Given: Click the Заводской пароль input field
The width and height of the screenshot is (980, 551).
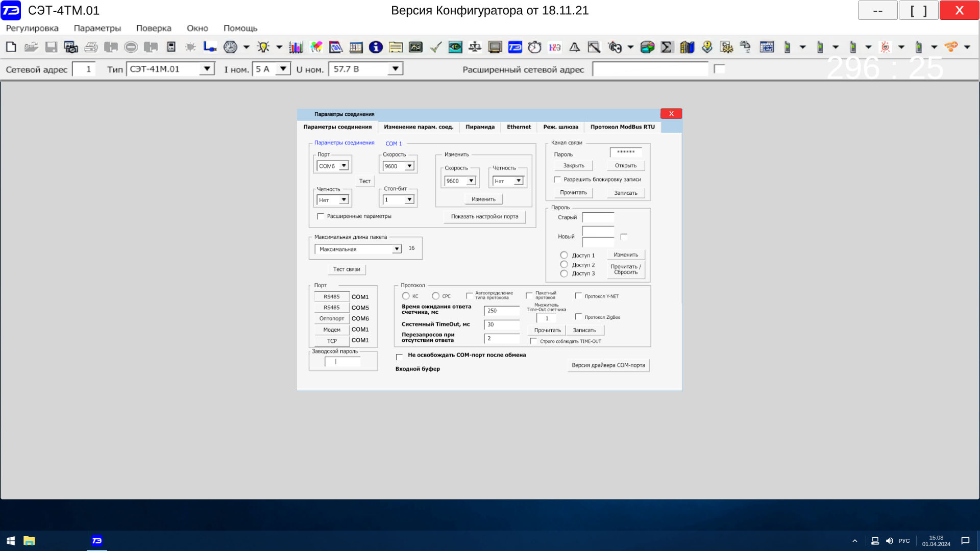Looking at the screenshot, I should (x=342, y=362).
